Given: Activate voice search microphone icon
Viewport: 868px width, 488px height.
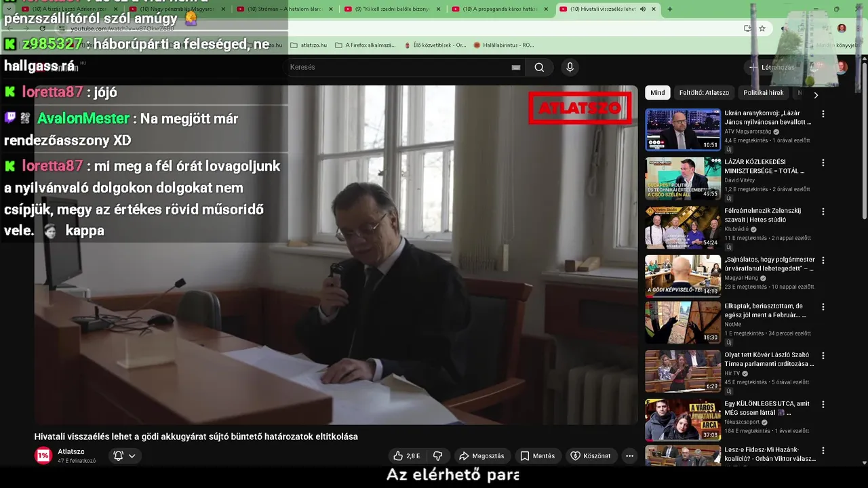Looking at the screenshot, I should (570, 67).
